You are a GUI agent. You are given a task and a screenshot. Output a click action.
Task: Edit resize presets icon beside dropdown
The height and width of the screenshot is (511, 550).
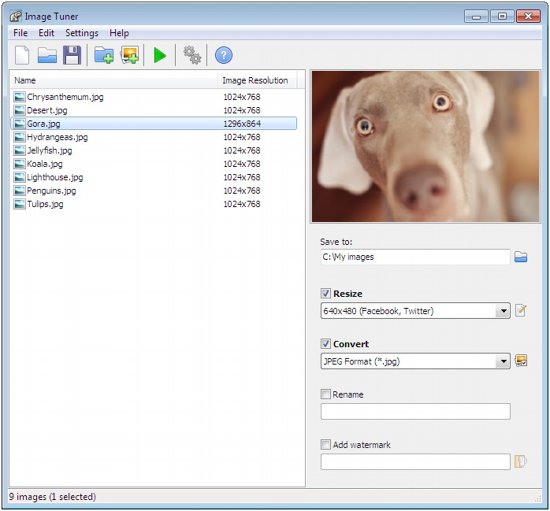point(521,310)
